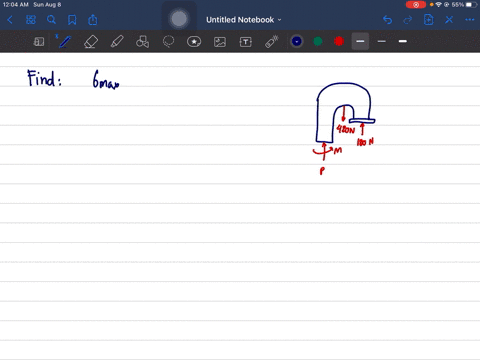Tap the 100 N force label

(365, 142)
